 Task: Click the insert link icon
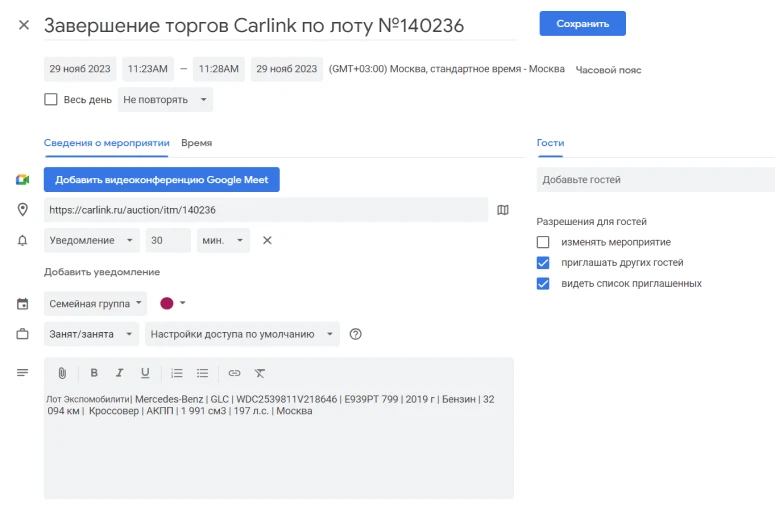[x=234, y=373]
